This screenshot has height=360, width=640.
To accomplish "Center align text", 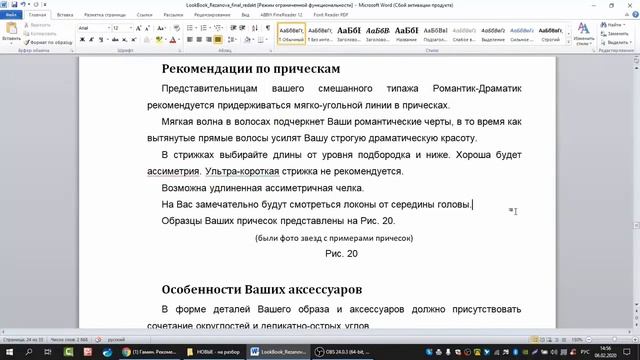I will click(x=199, y=40).
